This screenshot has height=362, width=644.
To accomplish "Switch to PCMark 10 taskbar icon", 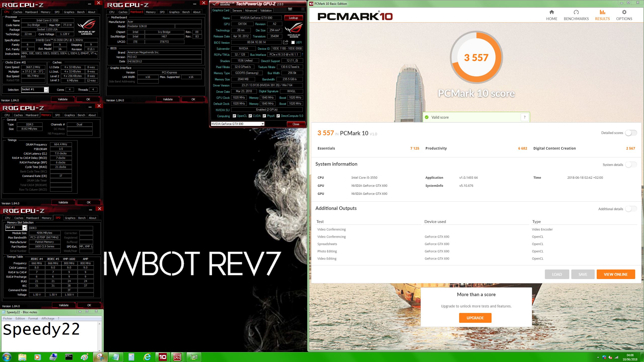I will pos(163,357).
